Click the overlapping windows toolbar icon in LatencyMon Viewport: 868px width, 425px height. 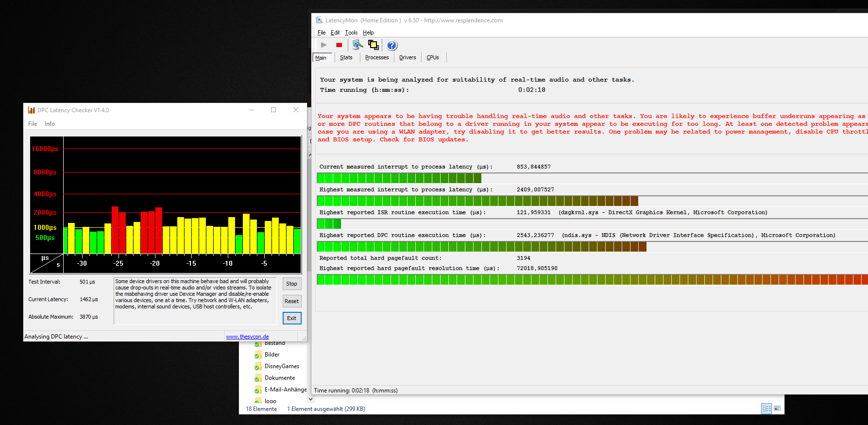pos(374,45)
